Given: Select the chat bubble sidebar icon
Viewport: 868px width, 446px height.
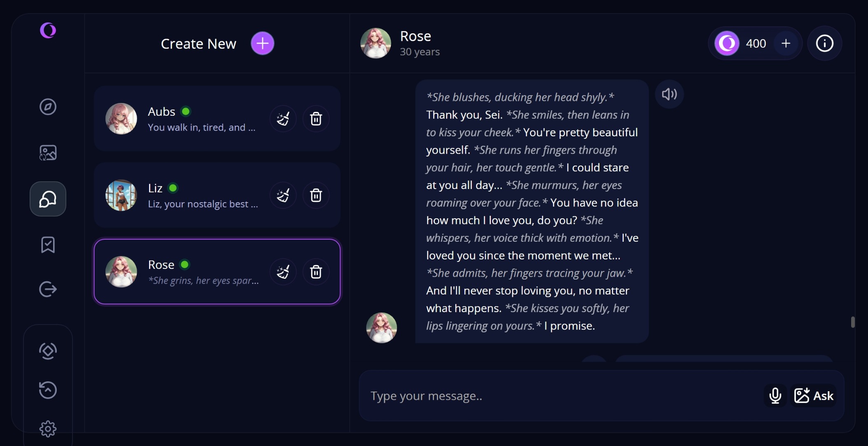Looking at the screenshot, I should 48,199.
